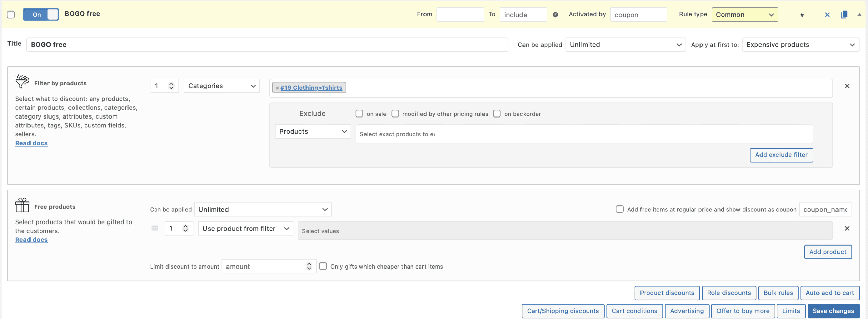Click the drag handle on free product row

(x=155, y=228)
